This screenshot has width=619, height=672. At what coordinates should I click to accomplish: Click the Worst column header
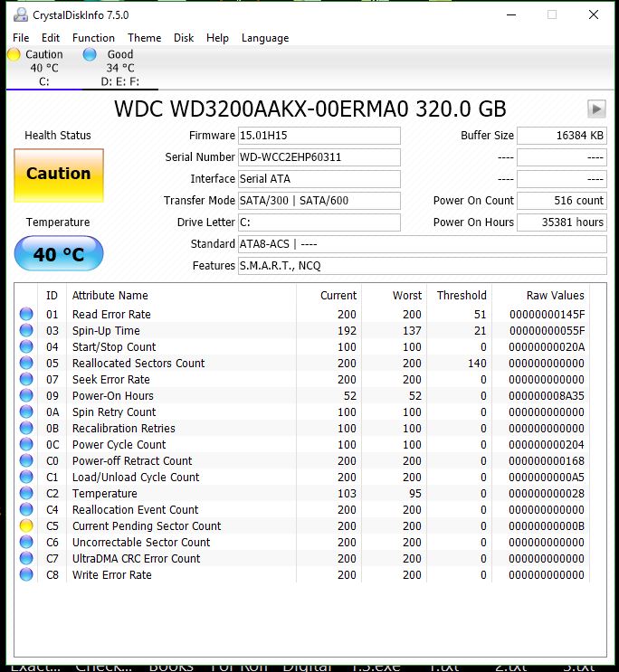coord(395,295)
